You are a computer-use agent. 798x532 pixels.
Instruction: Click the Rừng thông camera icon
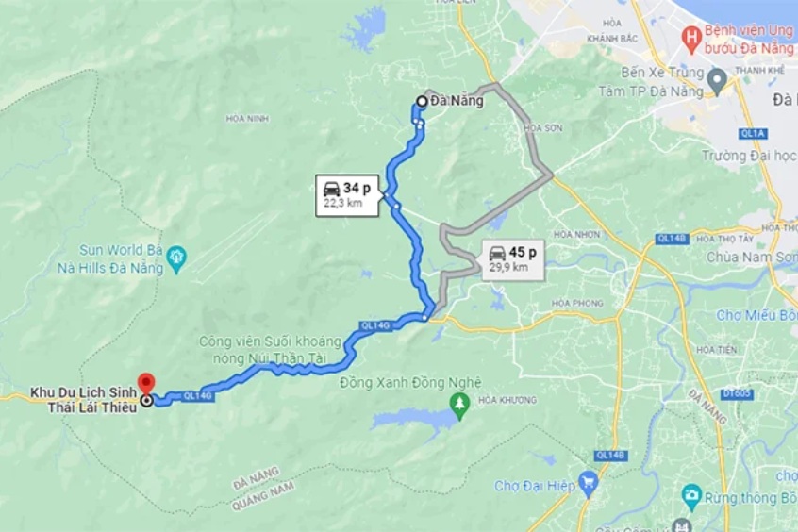691,498
